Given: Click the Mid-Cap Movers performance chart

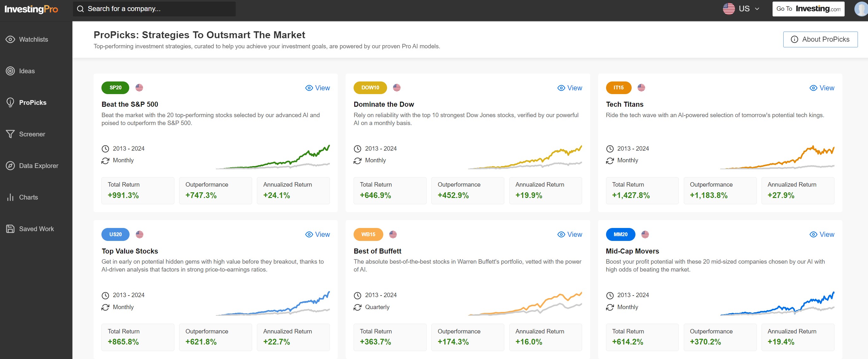Looking at the screenshot, I should [x=777, y=303].
